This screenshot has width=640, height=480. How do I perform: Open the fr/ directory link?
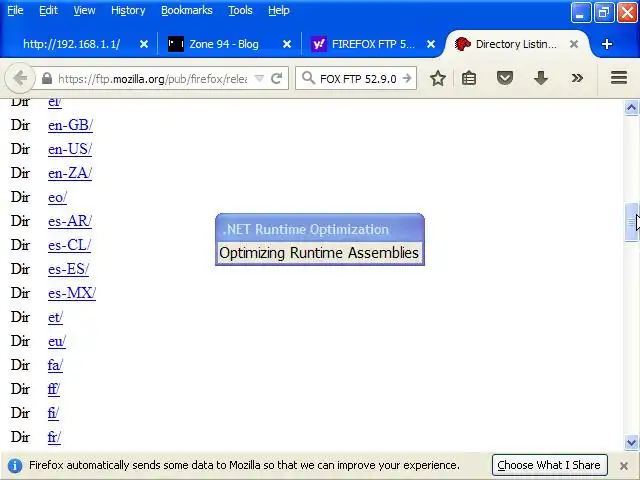54,437
